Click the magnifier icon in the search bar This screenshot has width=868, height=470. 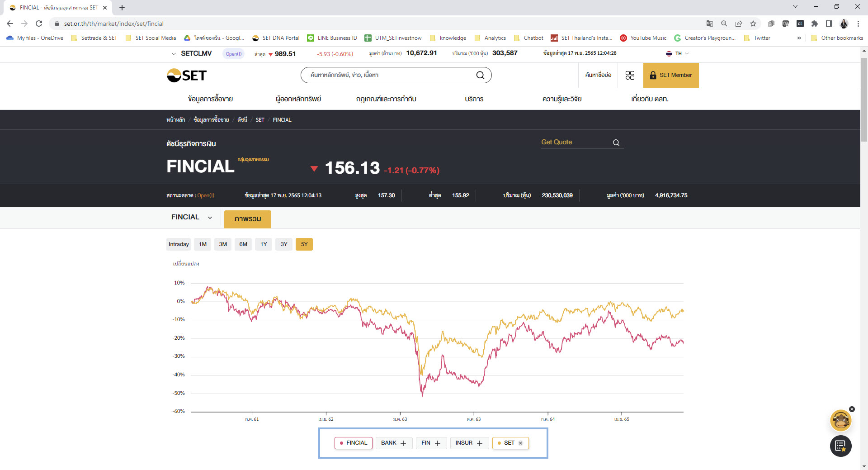tap(480, 75)
